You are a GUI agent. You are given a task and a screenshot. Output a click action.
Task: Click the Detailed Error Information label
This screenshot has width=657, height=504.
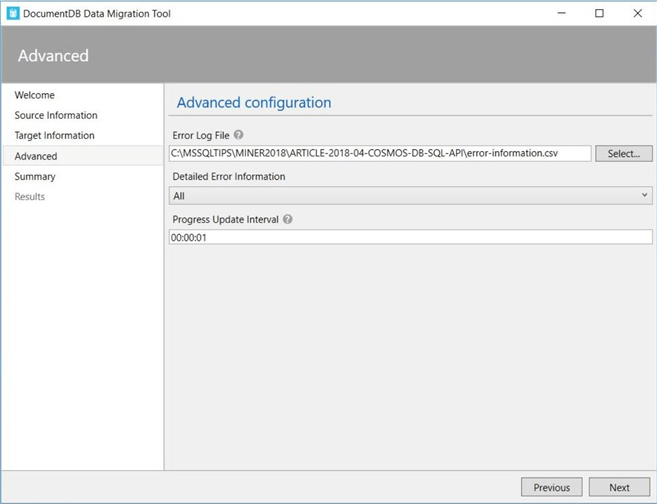click(229, 176)
